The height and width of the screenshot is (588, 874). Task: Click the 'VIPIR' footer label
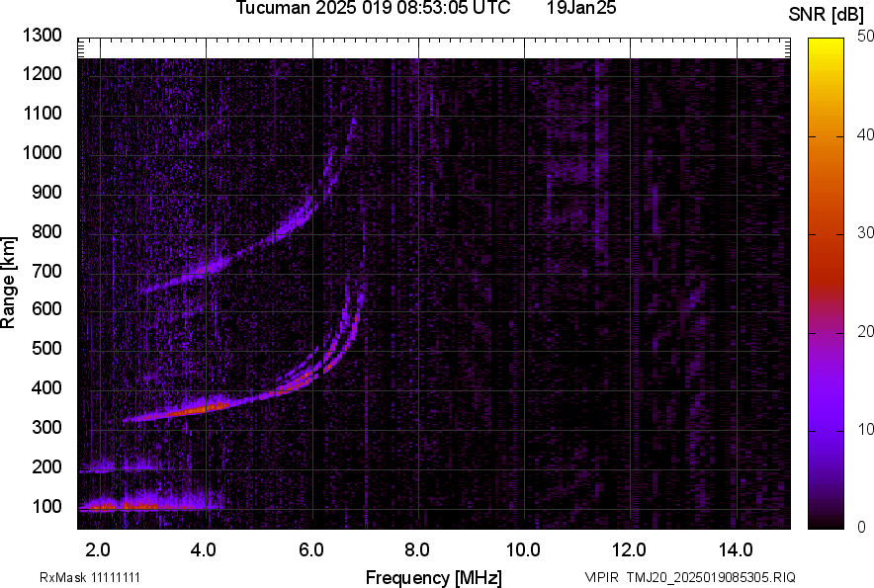pyautogui.click(x=602, y=577)
